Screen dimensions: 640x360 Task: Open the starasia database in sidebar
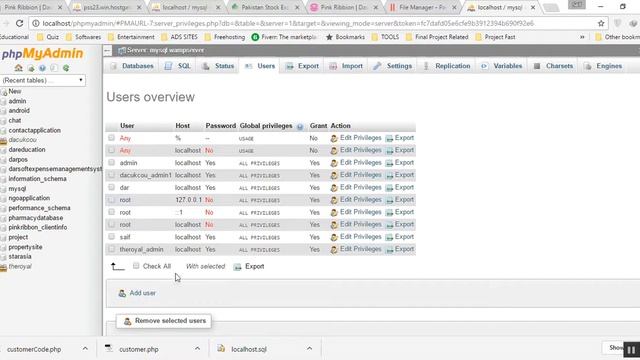click(20, 257)
